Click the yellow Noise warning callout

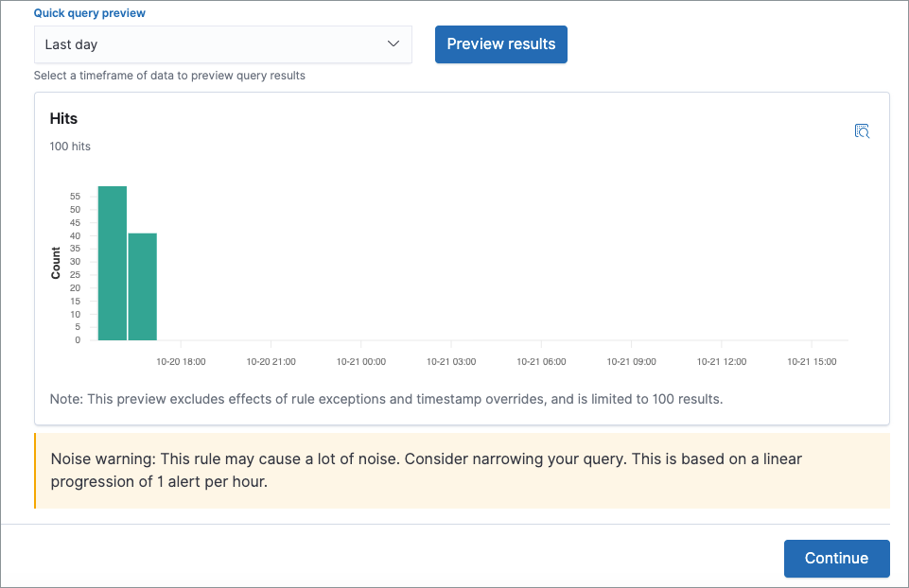click(462, 471)
